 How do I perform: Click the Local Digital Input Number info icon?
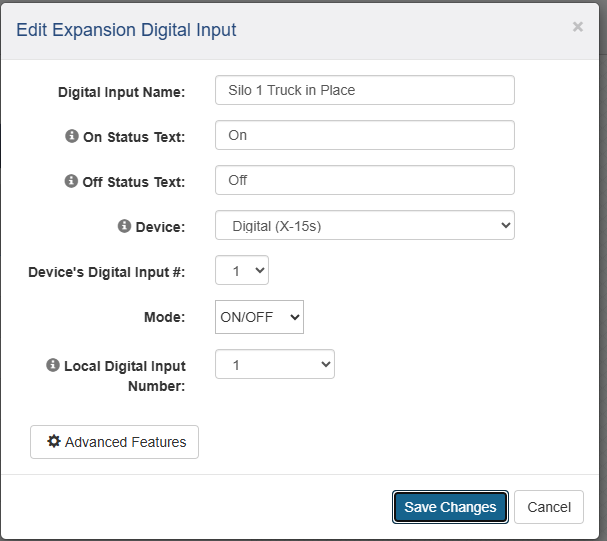point(53,365)
